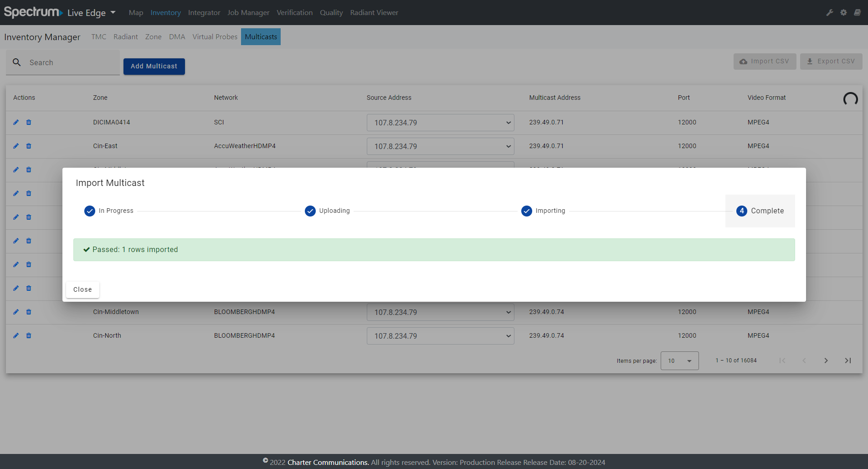The height and width of the screenshot is (469, 868).
Task: Open the Quality menu
Action: (331, 13)
